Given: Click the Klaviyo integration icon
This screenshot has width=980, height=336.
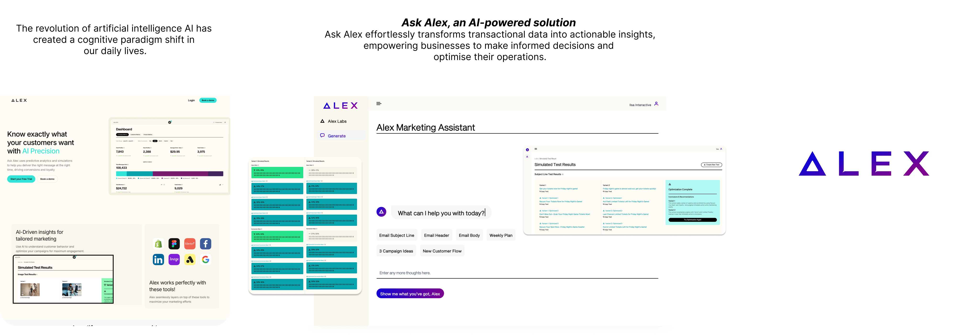Looking at the screenshot, I should (190, 244).
